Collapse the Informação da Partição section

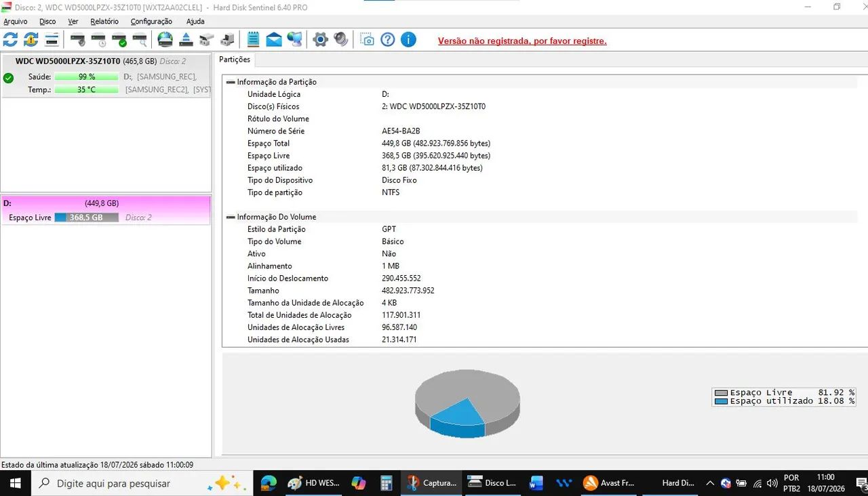pos(231,82)
